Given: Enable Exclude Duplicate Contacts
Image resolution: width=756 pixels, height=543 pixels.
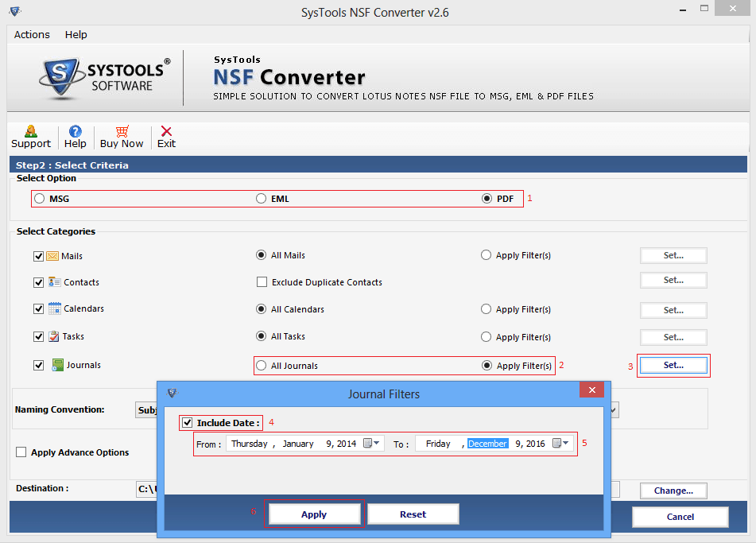Looking at the screenshot, I should (x=262, y=282).
